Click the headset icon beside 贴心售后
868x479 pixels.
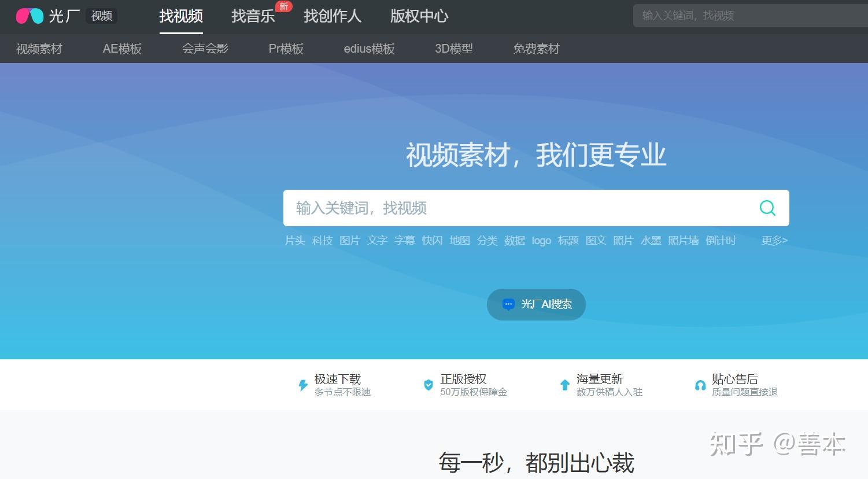(700, 385)
